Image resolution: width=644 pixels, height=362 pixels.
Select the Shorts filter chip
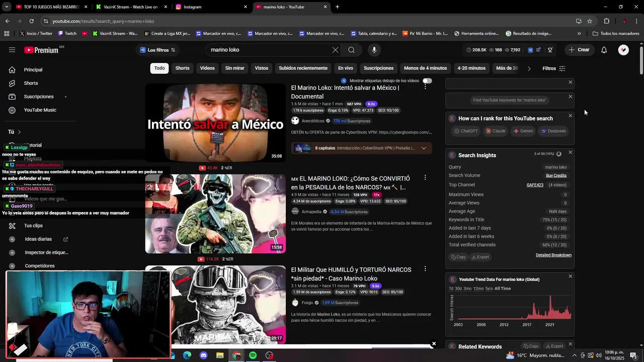(x=182, y=68)
